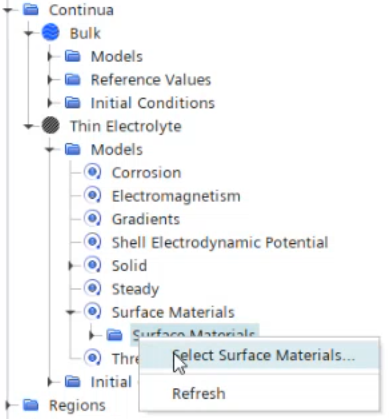Click the Shell Electrodynamic Potential model icon
The width and height of the screenshot is (389, 419).
point(92,242)
